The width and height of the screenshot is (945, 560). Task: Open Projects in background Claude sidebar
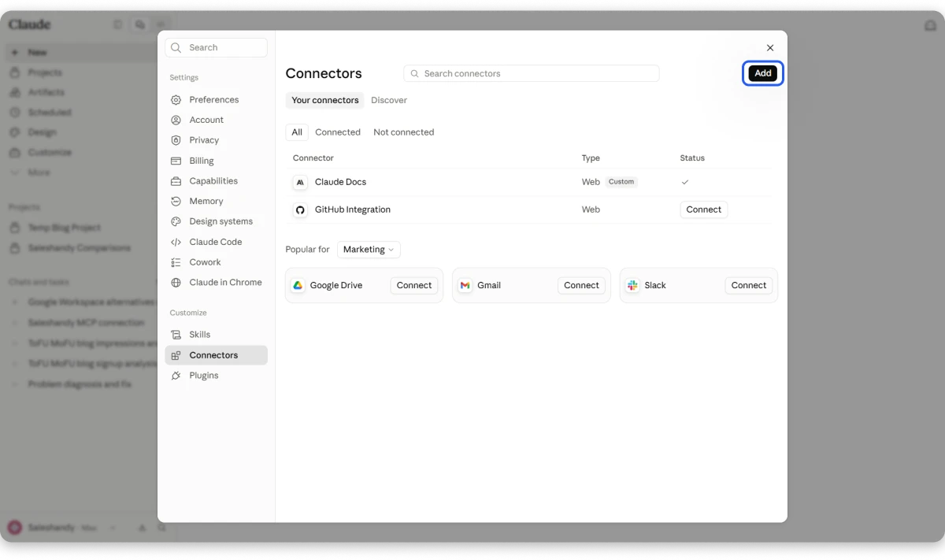pyautogui.click(x=45, y=72)
